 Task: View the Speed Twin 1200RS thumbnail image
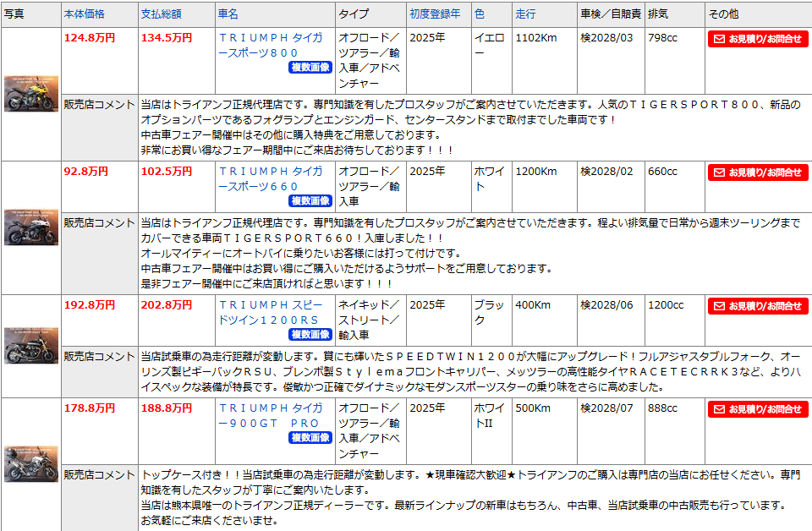pyautogui.click(x=30, y=346)
